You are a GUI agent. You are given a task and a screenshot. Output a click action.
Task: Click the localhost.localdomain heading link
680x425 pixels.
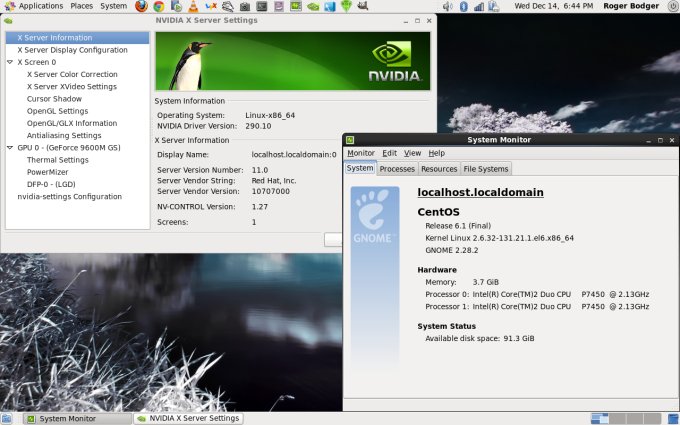pyautogui.click(x=480, y=192)
